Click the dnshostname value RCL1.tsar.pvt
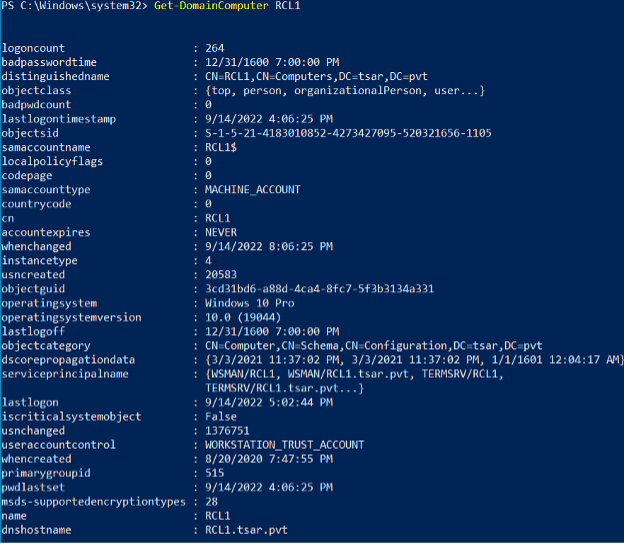 [x=246, y=530]
